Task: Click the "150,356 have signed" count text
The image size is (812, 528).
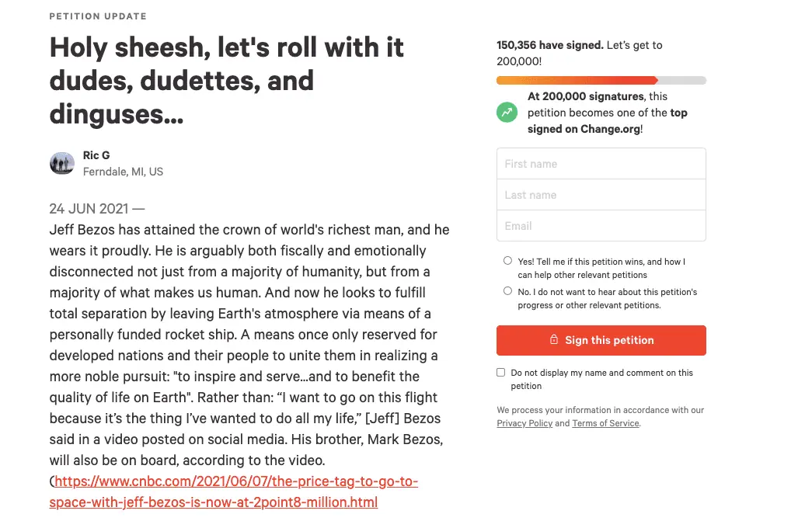Action: pos(549,45)
